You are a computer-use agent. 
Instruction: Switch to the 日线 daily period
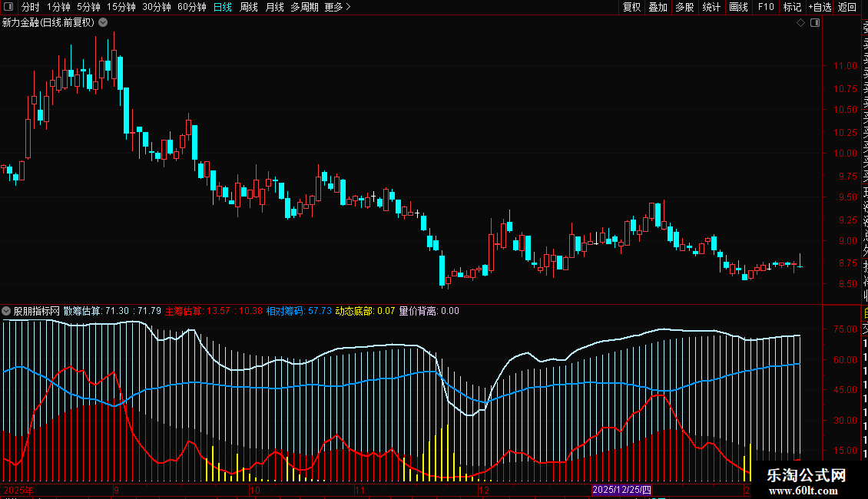[x=222, y=8]
